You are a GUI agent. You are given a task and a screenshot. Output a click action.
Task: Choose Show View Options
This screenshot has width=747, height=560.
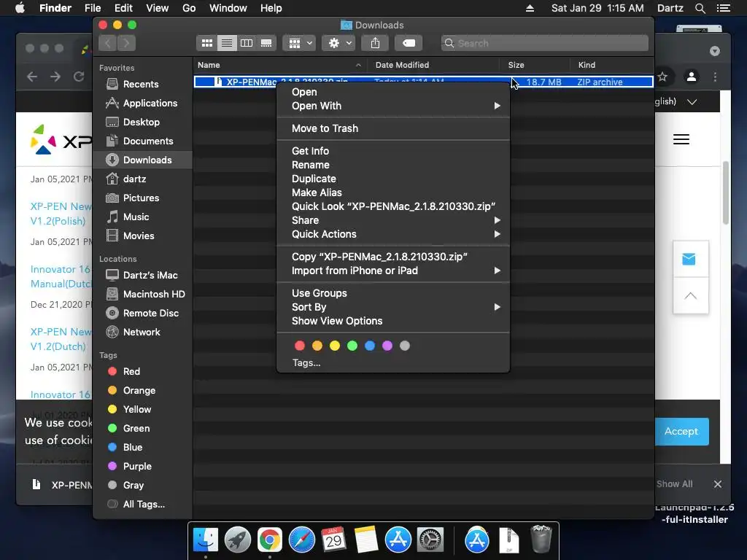pyautogui.click(x=393, y=321)
